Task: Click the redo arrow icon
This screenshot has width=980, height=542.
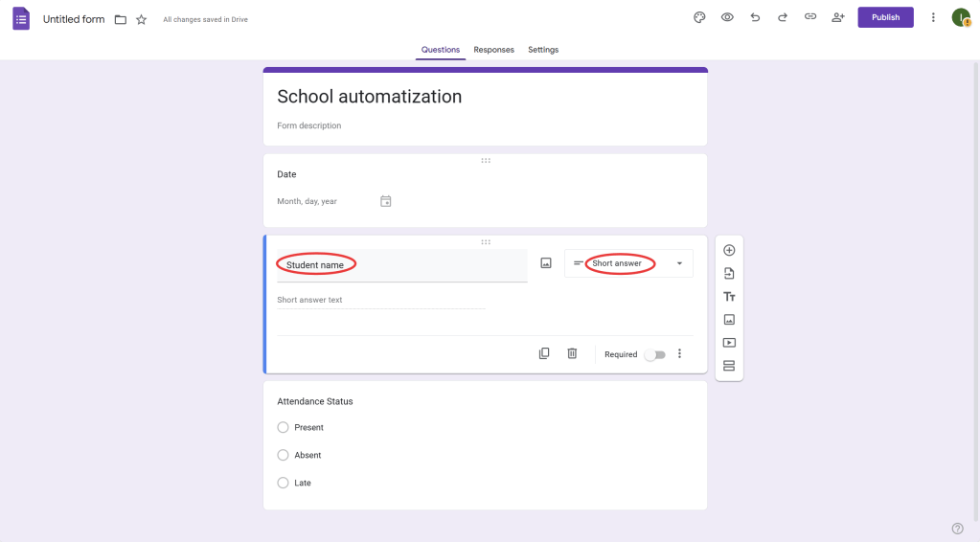Action: point(783,17)
